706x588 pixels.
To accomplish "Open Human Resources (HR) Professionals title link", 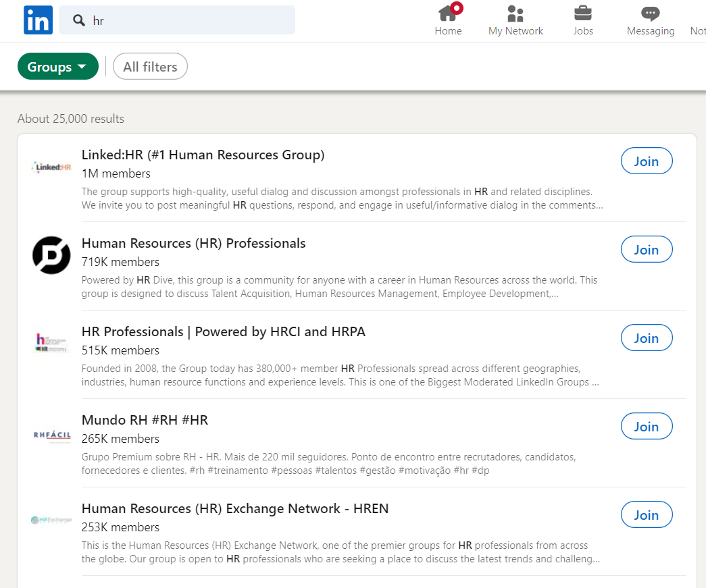I will point(194,244).
